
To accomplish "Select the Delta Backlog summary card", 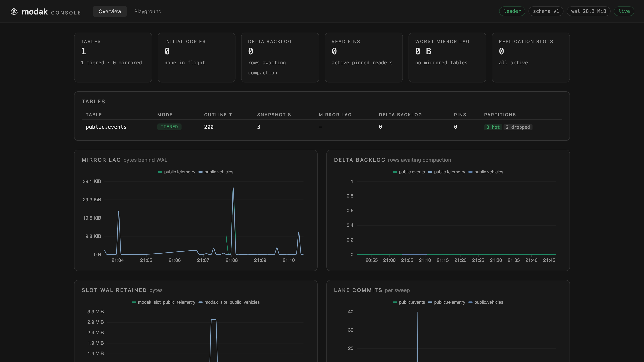I will click(280, 58).
